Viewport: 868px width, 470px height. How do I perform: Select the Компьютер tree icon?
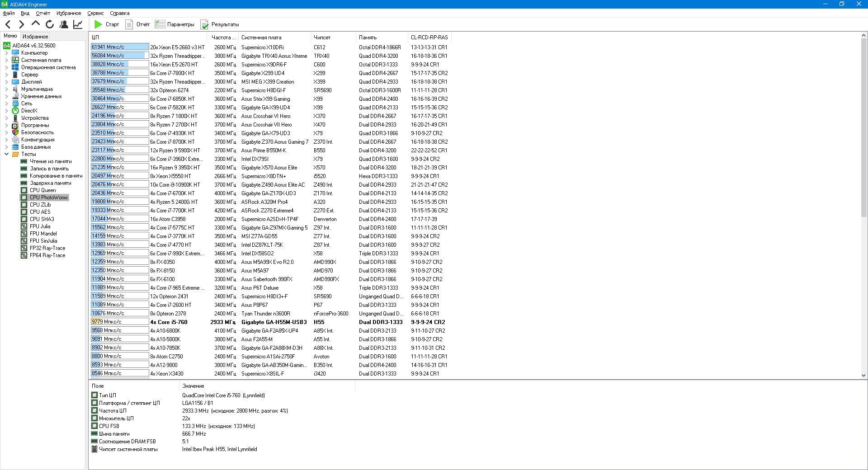(15, 53)
